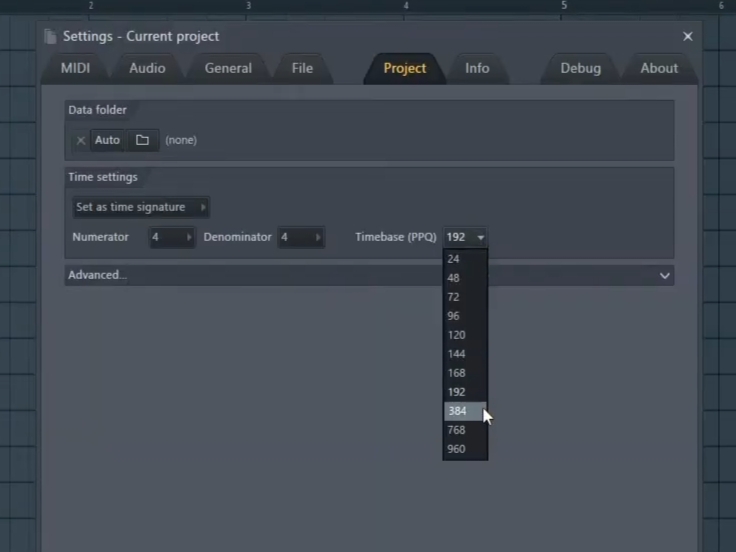Switch to the Debug tab
This screenshot has width=736, height=552.
[x=580, y=68]
